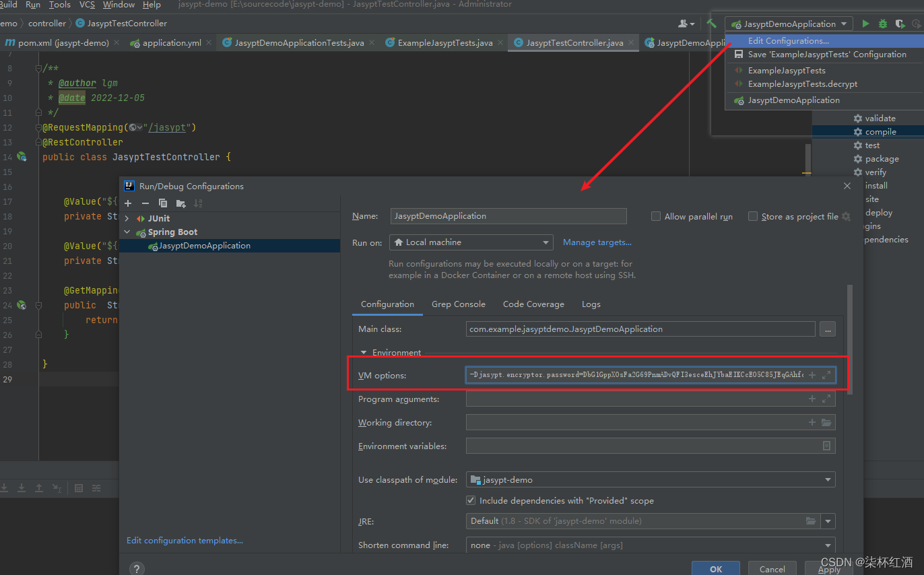
Task: Click the Apply button
Action: point(829,569)
